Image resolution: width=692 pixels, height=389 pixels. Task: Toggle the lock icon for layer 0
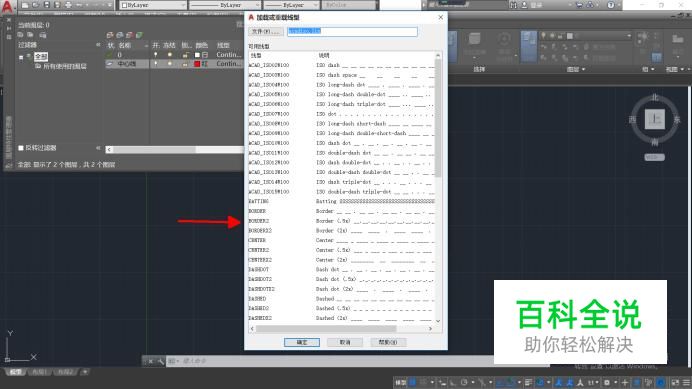pos(185,55)
